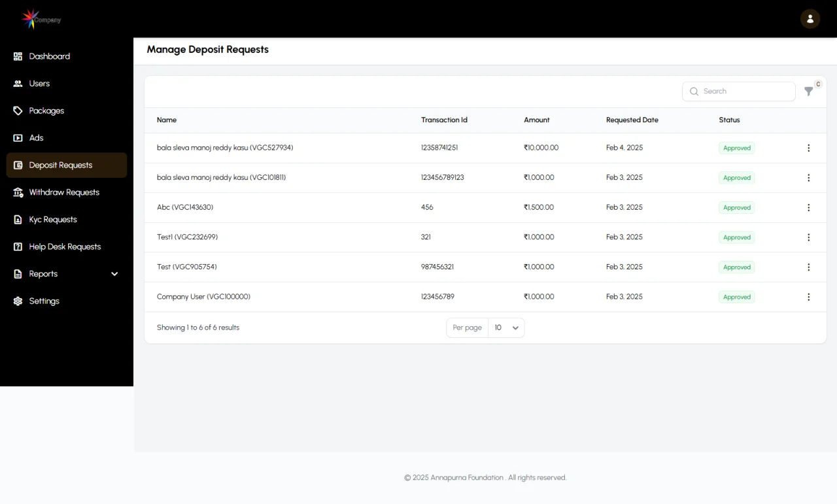
Task: Click the Approved badge for Feb 4, 2025 request
Action: pyautogui.click(x=737, y=148)
